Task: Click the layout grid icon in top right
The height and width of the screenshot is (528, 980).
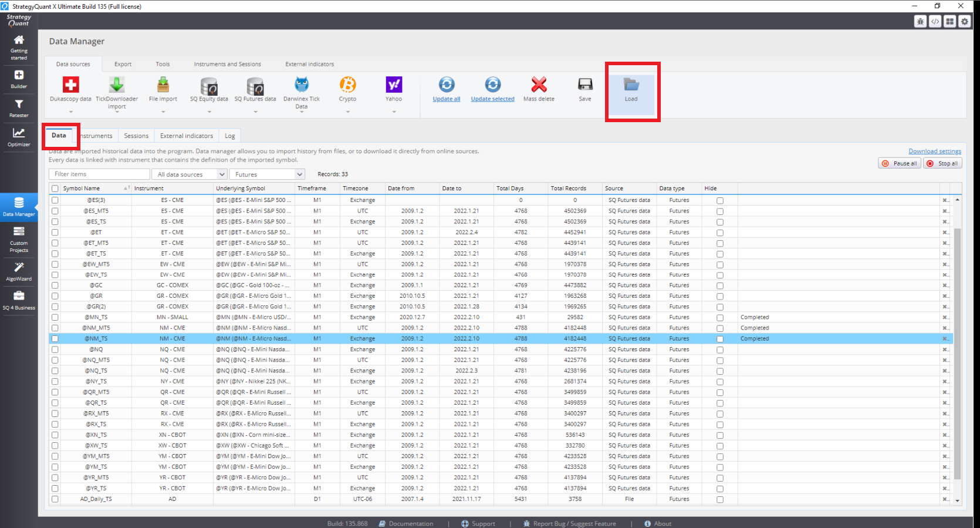Action: (950, 21)
